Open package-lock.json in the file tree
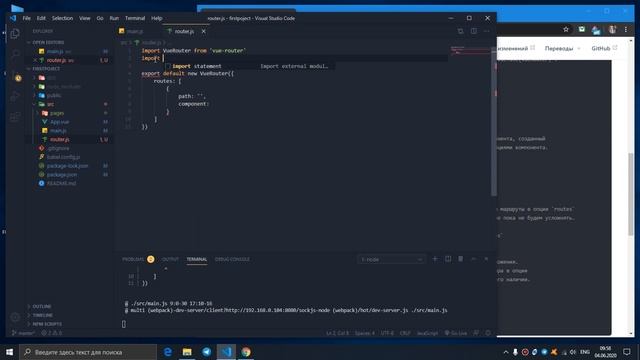The width and height of the screenshot is (640, 360). (x=67, y=166)
